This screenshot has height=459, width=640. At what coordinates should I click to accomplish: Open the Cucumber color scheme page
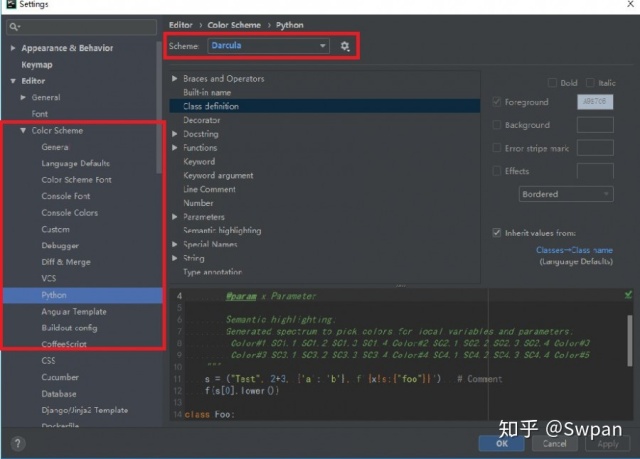coord(60,377)
